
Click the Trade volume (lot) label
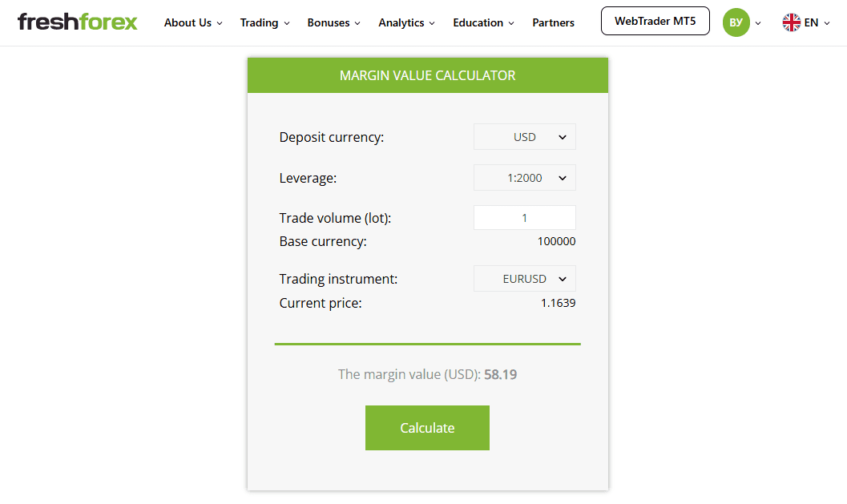335,218
